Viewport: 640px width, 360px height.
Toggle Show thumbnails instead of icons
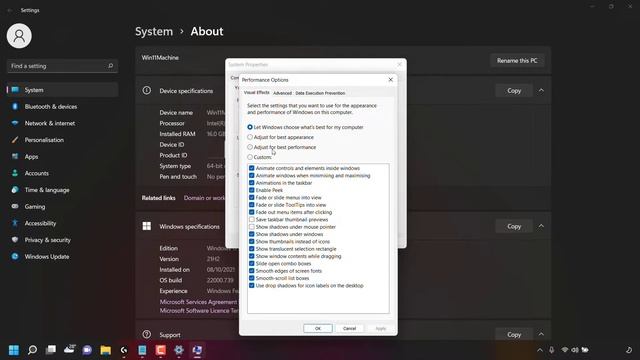tap(252, 242)
